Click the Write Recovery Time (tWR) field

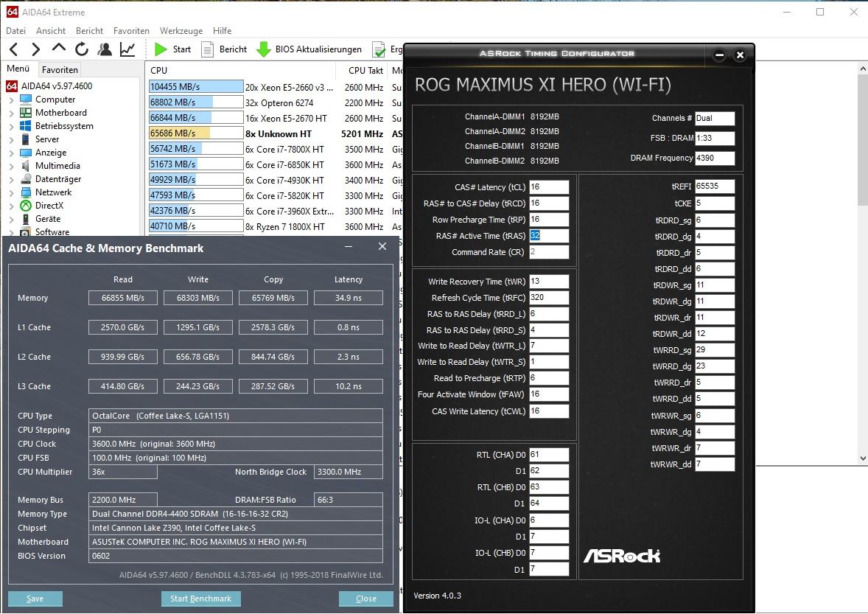click(549, 282)
